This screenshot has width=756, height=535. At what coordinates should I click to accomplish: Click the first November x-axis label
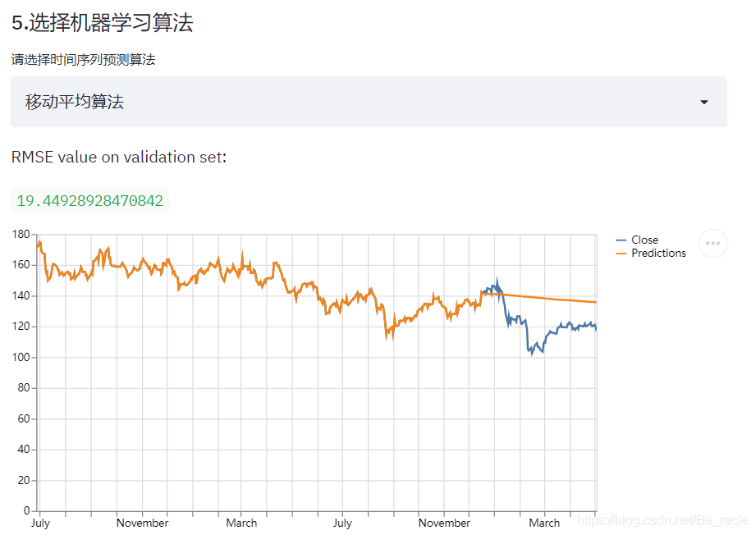(x=142, y=523)
